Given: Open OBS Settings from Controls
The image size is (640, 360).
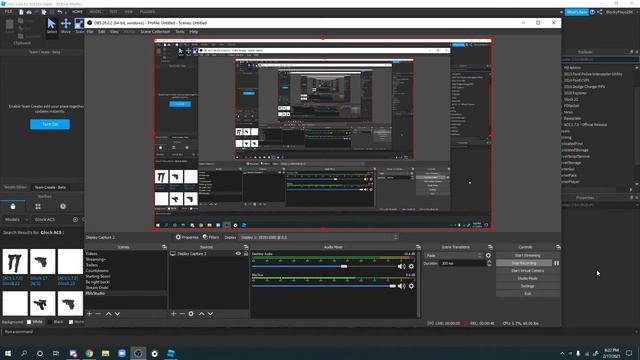Looking at the screenshot, I should [x=527, y=286].
